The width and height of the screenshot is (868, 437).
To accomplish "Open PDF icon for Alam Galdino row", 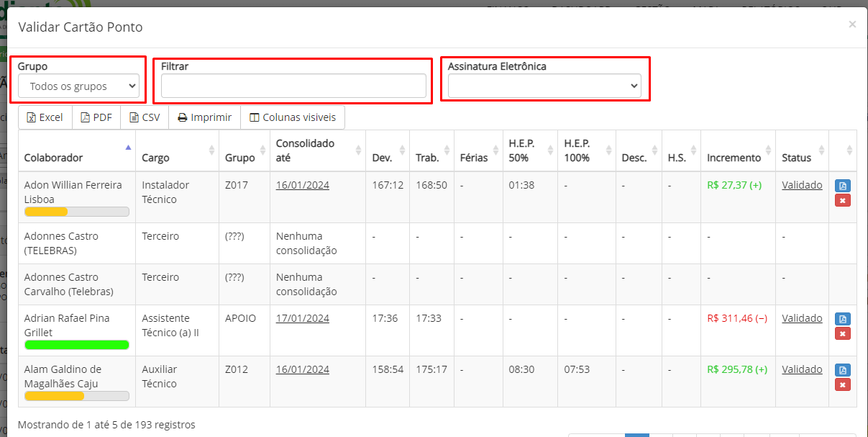I will (842, 370).
